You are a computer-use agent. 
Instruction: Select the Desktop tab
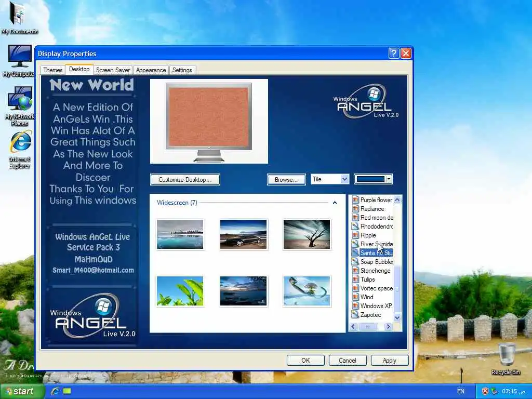pos(79,69)
